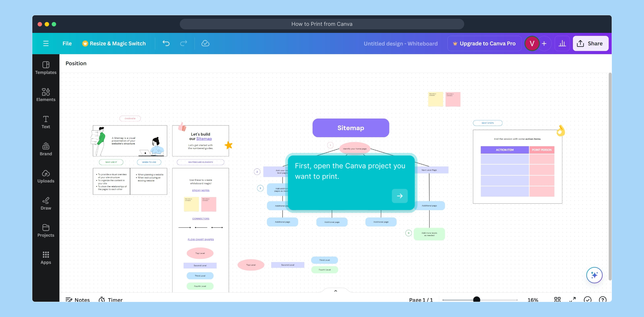Open the Templates panel

point(46,68)
